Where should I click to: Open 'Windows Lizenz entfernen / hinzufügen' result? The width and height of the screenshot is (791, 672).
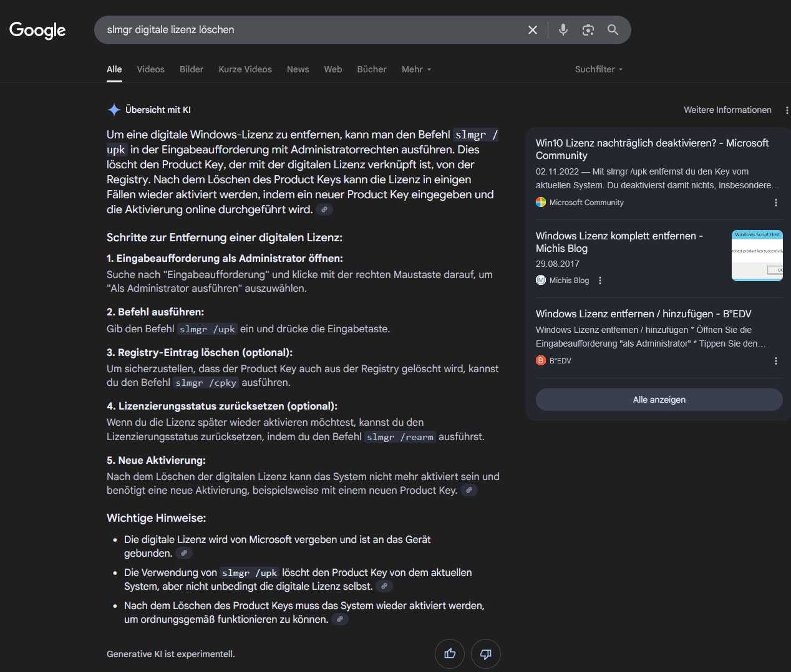pyautogui.click(x=644, y=314)
